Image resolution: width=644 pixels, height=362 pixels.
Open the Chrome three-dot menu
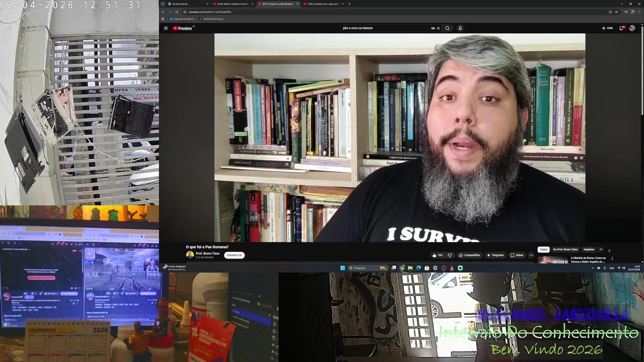pyautogui.click(x=639, y=12)
